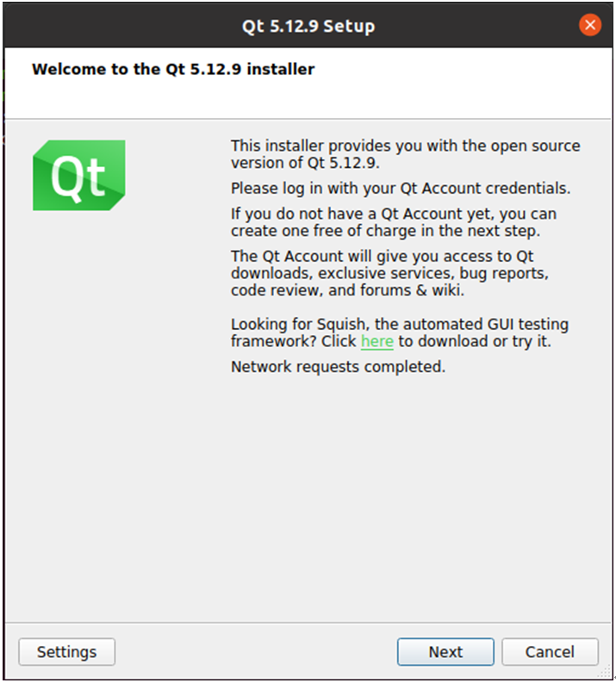Close the Qt Setup window with orange X
This screenshot has width=616, height=683.
[x=590, y=25]
